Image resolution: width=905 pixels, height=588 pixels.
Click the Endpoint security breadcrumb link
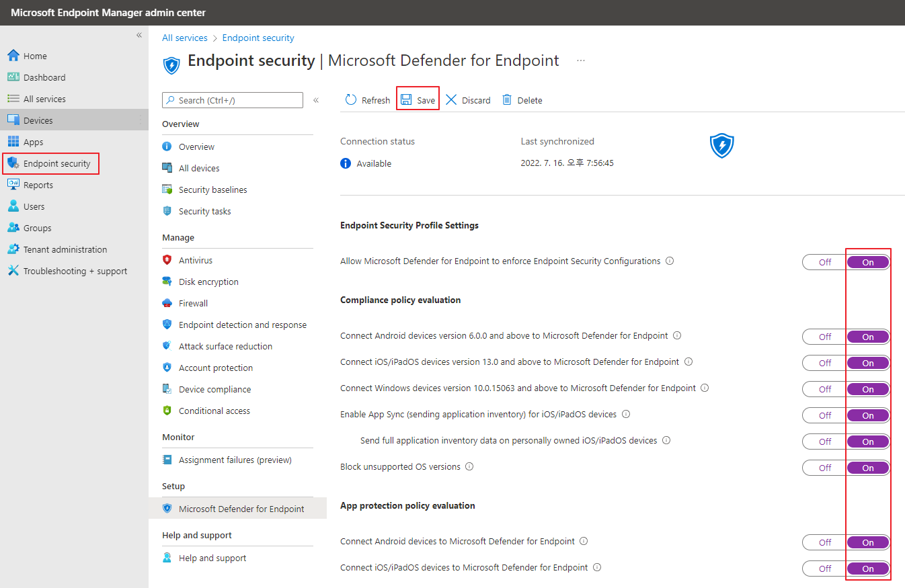click(x=258, y=38)
